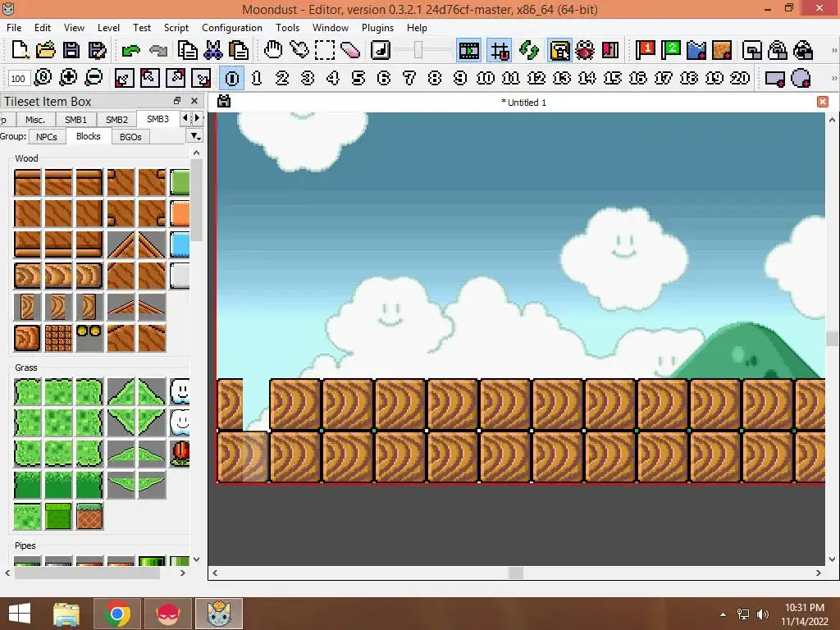The width and height of the screenshot is (840, 630).
Task: Pick the orange block swatch in Wood
Action: point(180,213)
